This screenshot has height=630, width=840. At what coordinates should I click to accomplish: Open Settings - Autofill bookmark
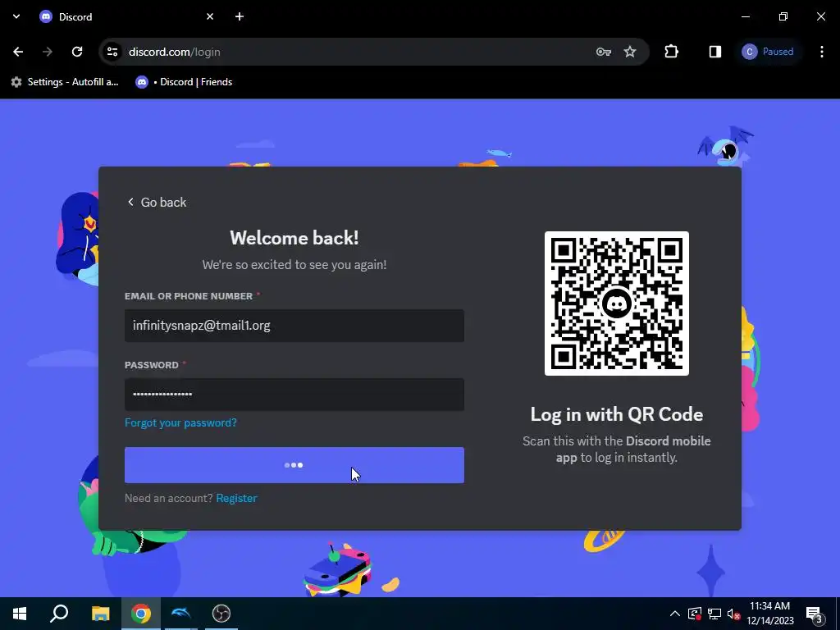point(65,82)
